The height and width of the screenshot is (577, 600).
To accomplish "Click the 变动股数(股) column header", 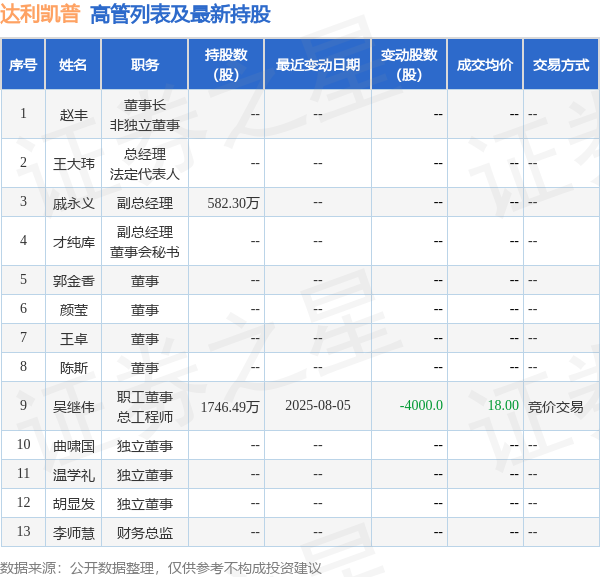I will (x=409, y=64).
